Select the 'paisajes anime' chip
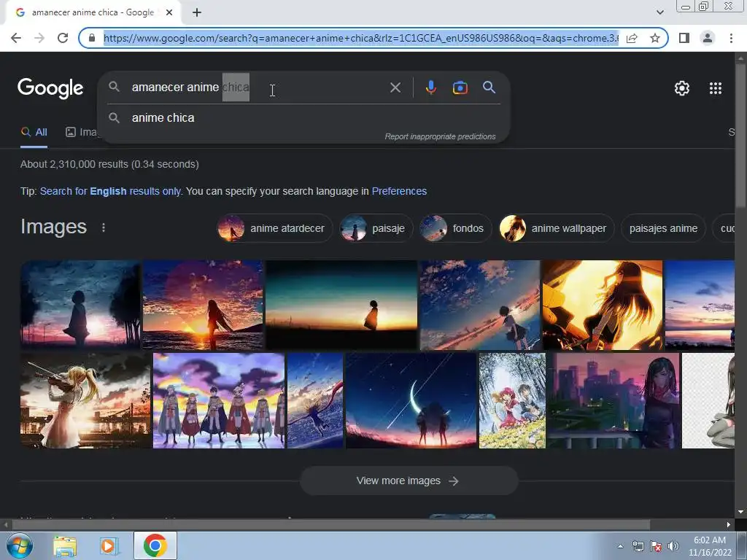Screen dimensions: 747x560 (663, 228)
